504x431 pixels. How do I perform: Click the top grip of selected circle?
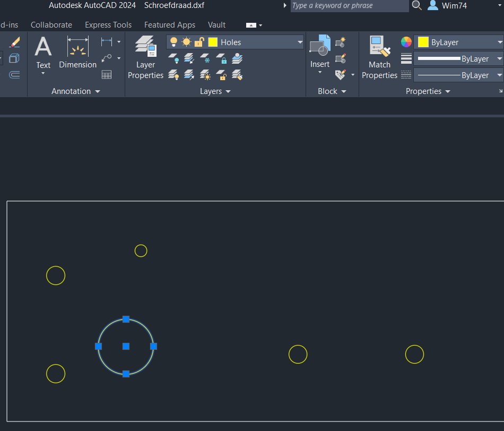(x=126, y=320)
